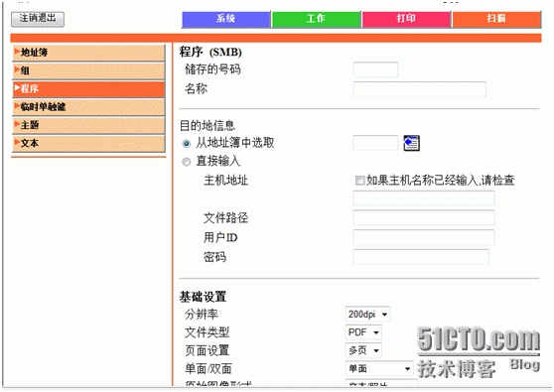The image size is (554, 392).
Task: Open the 组 sidebar item
Action: (88, 70)
